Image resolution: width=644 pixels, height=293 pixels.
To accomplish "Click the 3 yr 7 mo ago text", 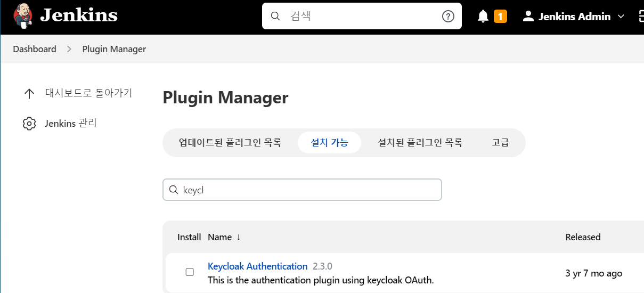I will click(594, 273).
